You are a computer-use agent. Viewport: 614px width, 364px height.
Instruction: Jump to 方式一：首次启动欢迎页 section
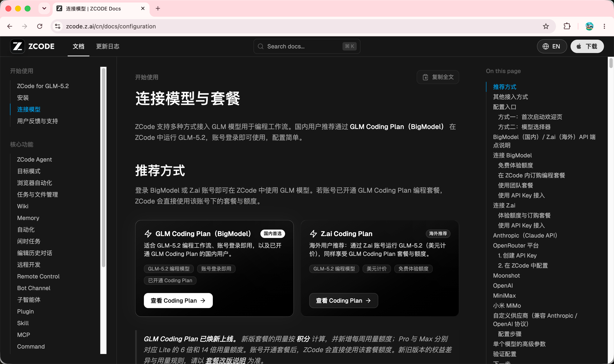click(530, 117)
